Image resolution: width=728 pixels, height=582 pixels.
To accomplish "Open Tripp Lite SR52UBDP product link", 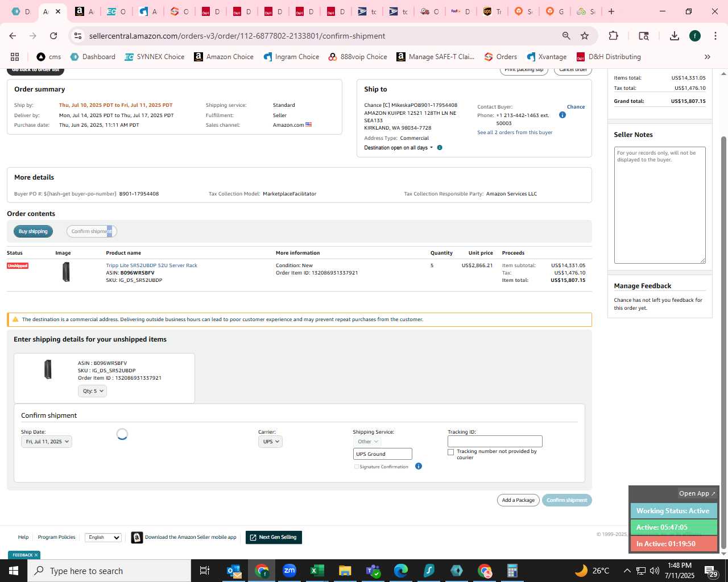I will click(x=151, y=265).
